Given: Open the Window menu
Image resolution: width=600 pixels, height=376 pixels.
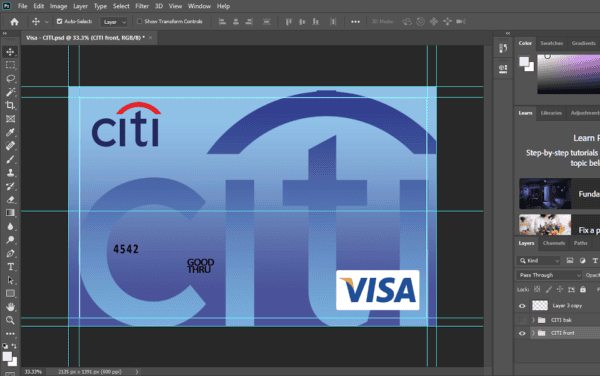Looking at the screenshot, I should (199, 6).
